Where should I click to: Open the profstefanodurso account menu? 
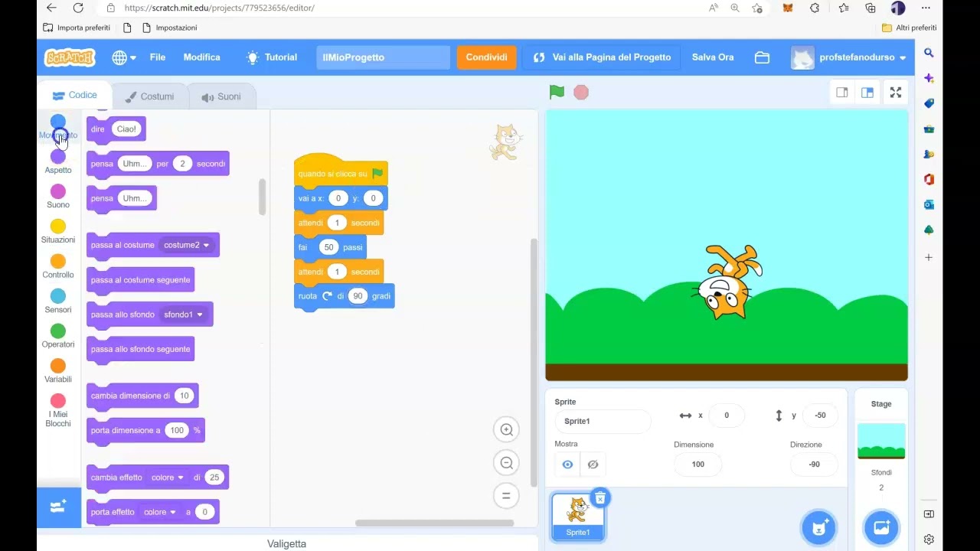(x=848, y=57)
